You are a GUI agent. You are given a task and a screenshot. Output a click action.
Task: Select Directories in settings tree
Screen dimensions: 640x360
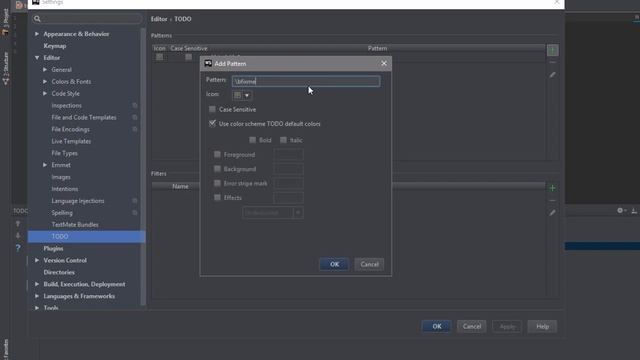click(x=59, y=272)
